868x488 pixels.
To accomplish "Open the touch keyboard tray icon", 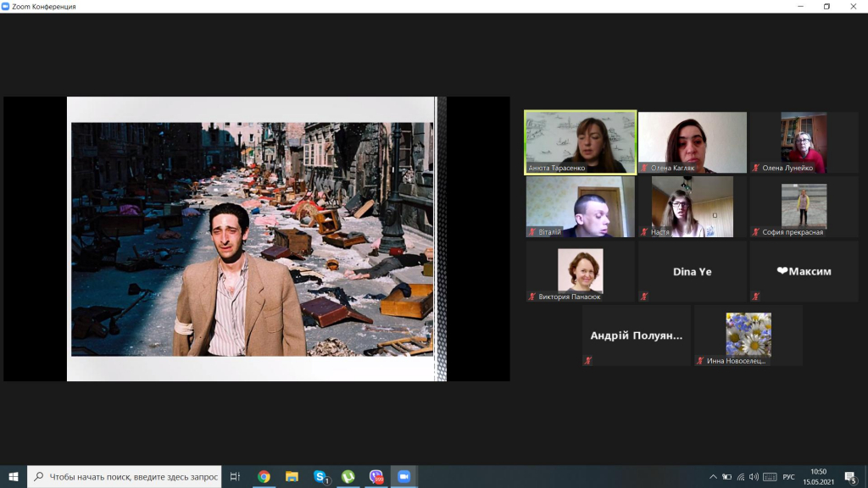I will [770, 477].
